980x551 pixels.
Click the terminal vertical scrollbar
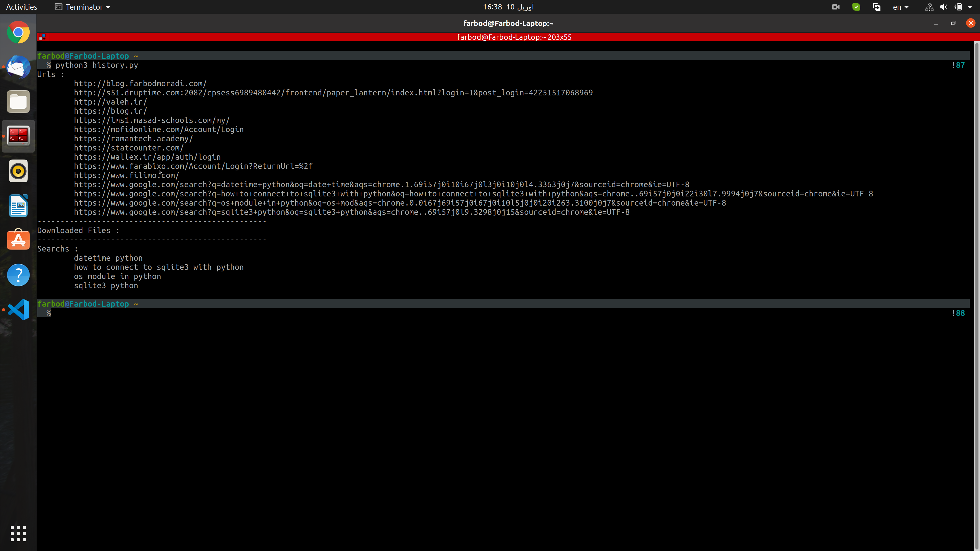pos(977,296)
